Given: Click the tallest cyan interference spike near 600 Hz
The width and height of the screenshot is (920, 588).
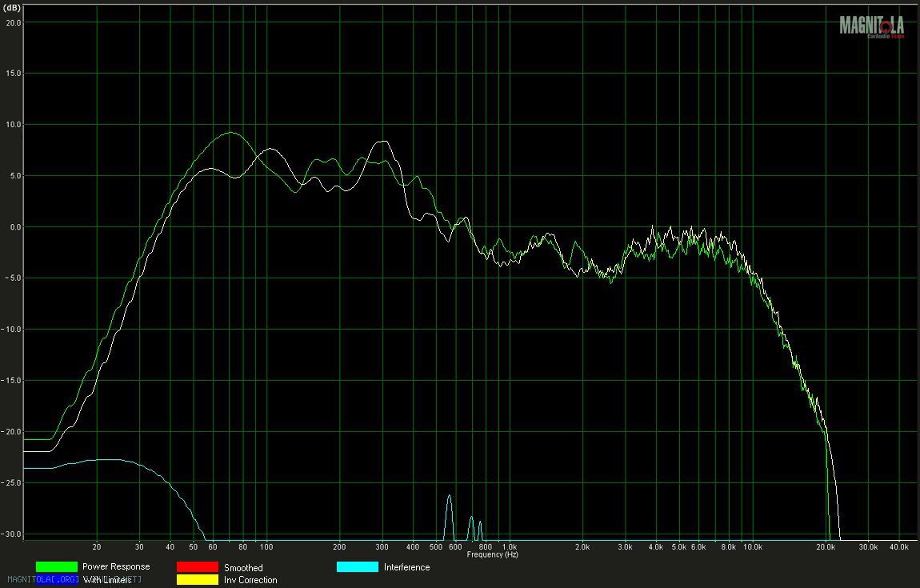Looking at the screenshot, I should 449,497.
